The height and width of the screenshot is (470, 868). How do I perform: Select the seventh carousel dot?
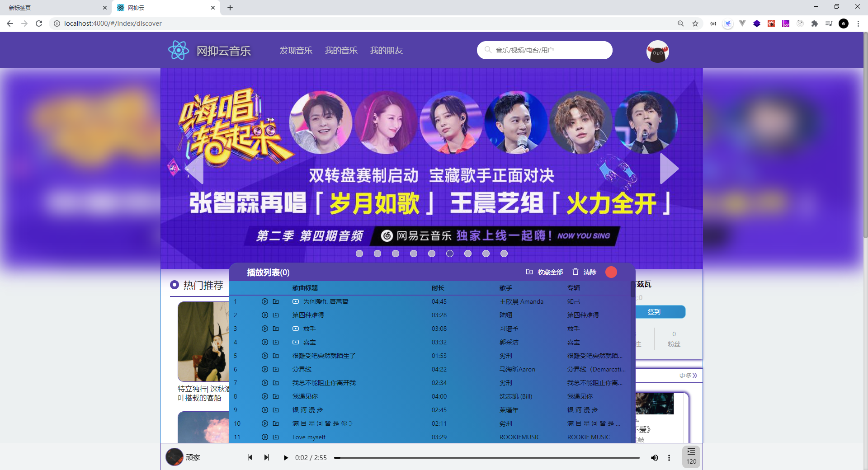(x=468, y=254)
